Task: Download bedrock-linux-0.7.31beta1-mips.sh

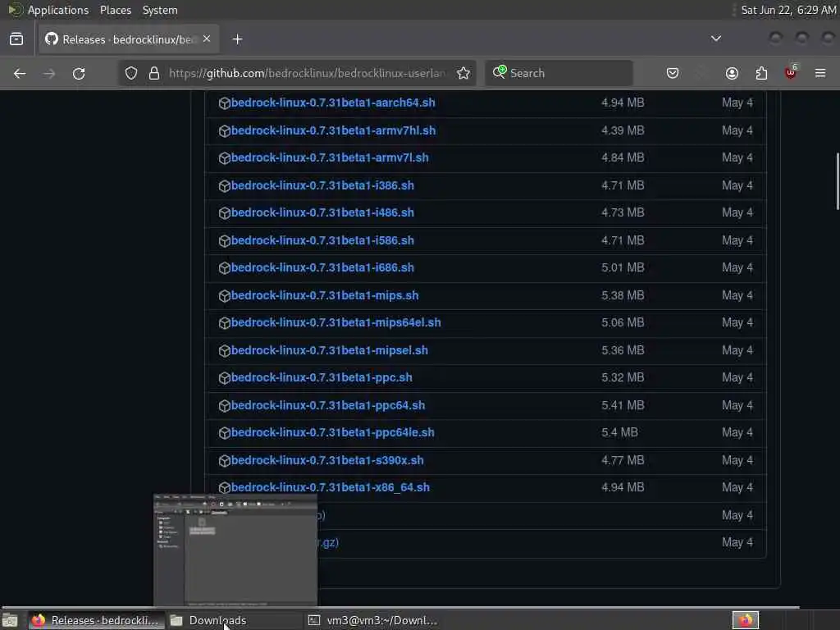Action: (x=325, y=295)
